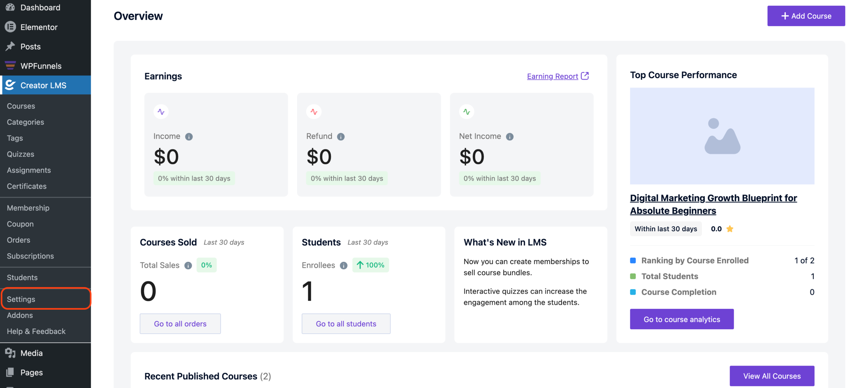This screenshot has height=388, width=868.
Task: Open the Membership menu item
Action: point(28,208)
